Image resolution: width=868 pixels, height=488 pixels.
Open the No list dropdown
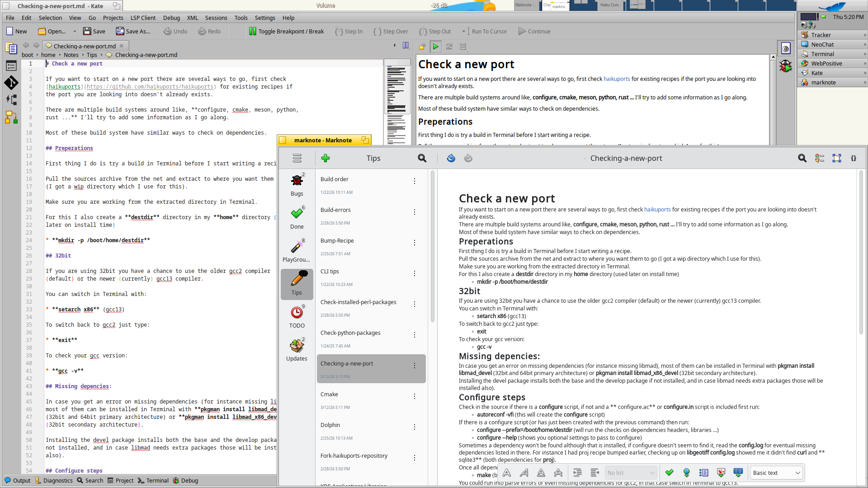click(x=631, y=473)
